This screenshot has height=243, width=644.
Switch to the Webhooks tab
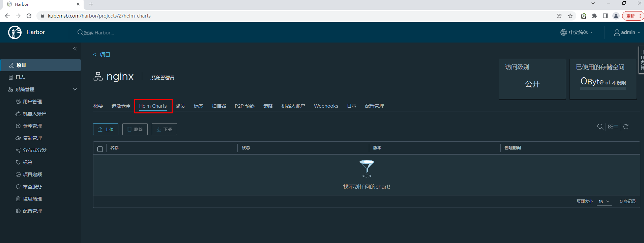click(326, 106)
